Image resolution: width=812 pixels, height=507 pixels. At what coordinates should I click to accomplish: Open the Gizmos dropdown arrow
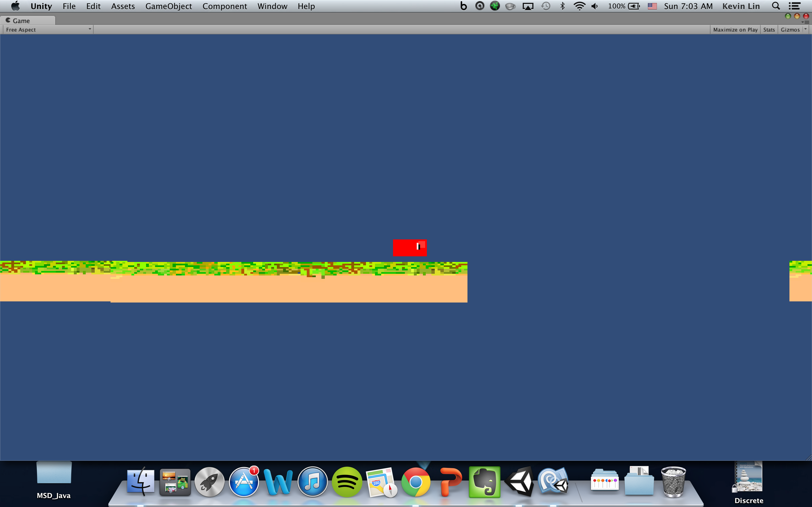click(805, 29)
